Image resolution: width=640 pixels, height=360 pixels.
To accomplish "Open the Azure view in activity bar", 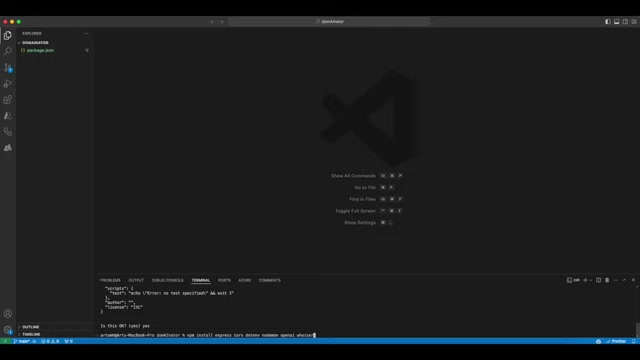I will (x=8, y=116).
